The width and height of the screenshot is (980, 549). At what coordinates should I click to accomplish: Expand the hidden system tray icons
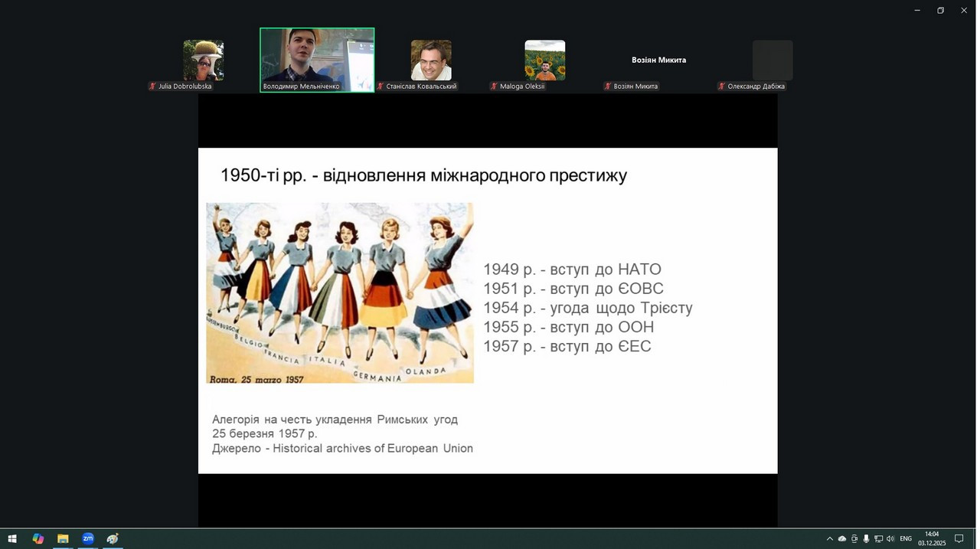(x=829, y=539)
